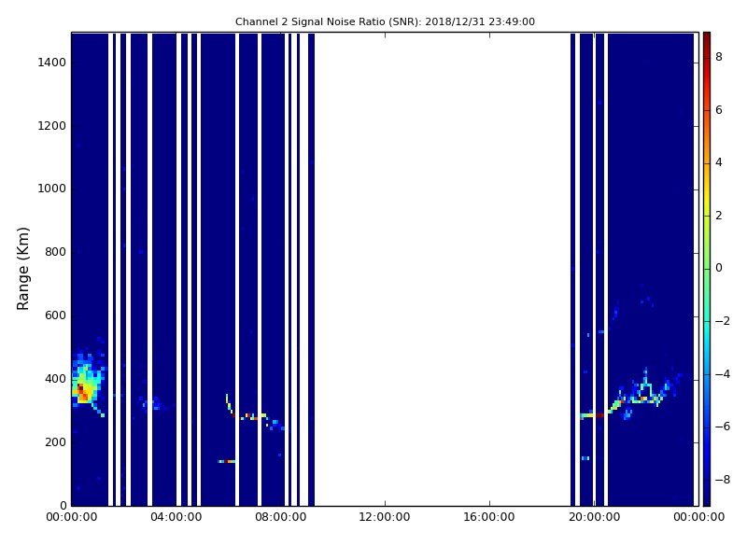
Task: Click the red echo segment near 20:00 at 290 km
Action: click(x=599, y=415)
